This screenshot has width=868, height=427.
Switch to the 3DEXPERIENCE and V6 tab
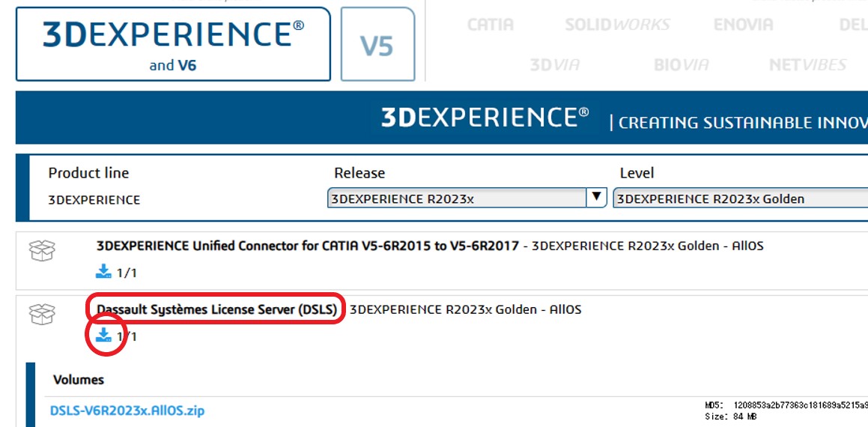tap(173, 43)
